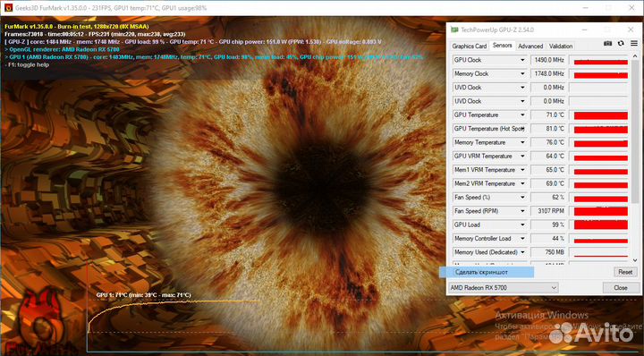This screenshot has height=356, width=644.
Task: Open the GPU VRM Temperature dropdown
Action: [522, 156]
